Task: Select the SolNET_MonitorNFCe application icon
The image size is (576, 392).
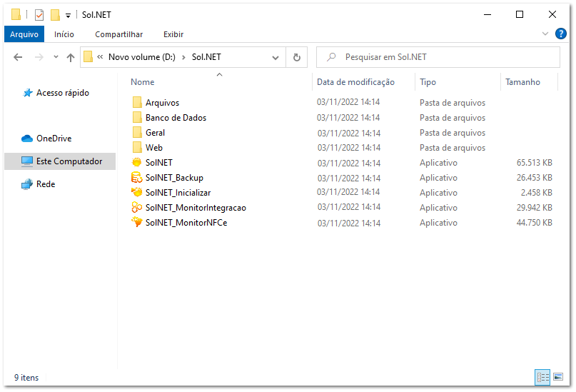Action: coord(136,222)
